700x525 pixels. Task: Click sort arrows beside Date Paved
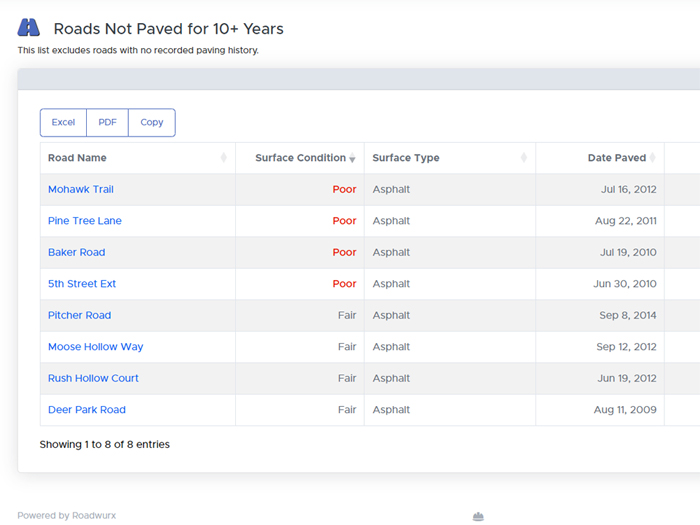pos(652,158)
